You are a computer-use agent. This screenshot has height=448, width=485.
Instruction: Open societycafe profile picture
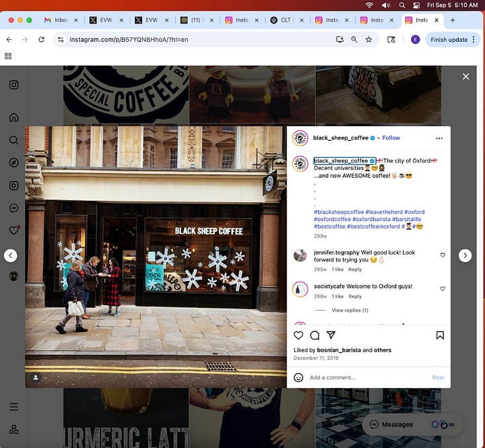click(300, 289)
